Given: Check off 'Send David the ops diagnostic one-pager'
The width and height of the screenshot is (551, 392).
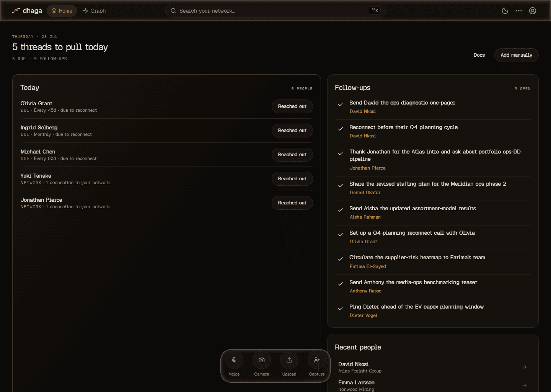Looking at the screenshot, I should point(341,104).
